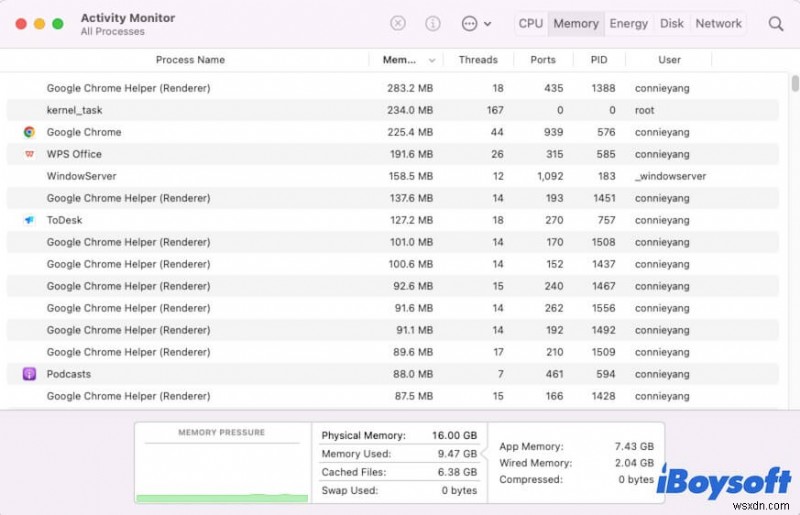Open the process info (i) icon
Screen dimensions: 800x515
coord(433,23)
